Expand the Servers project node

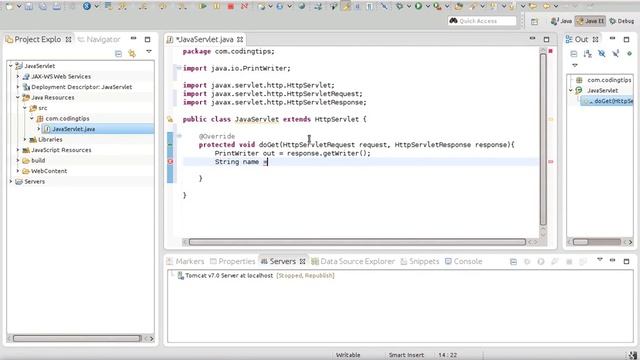11,182
